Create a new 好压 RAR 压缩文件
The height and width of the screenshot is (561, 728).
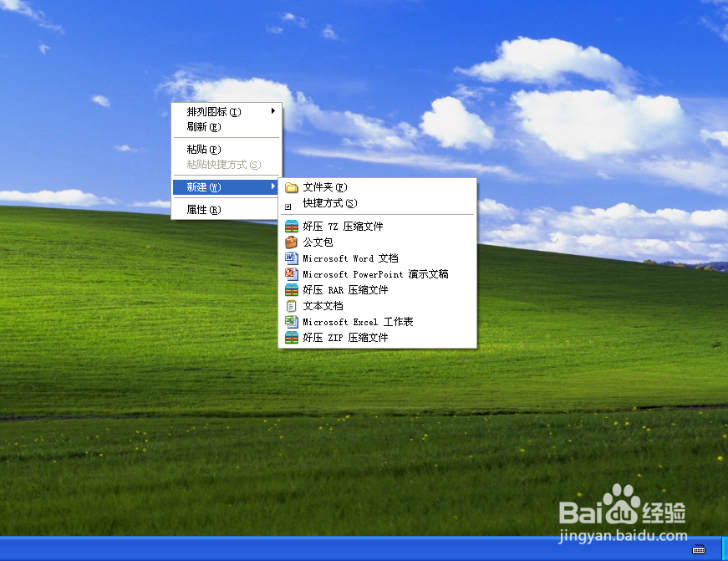pos(378,290)
